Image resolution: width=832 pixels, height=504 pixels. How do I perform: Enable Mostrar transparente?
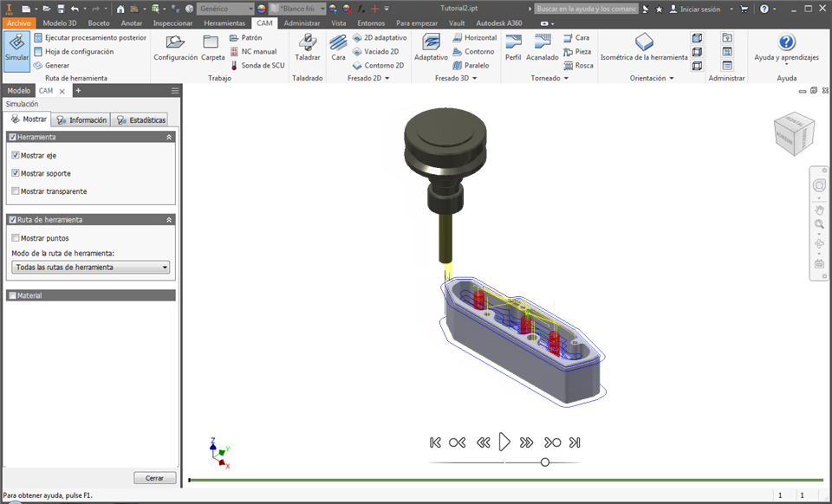[x=16, y=191]
